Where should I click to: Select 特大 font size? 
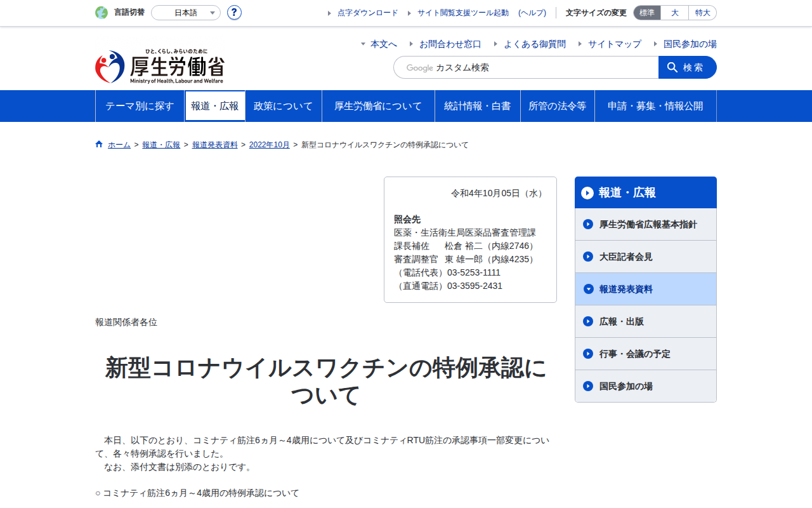pyautogui.click(x=703, y=13)
